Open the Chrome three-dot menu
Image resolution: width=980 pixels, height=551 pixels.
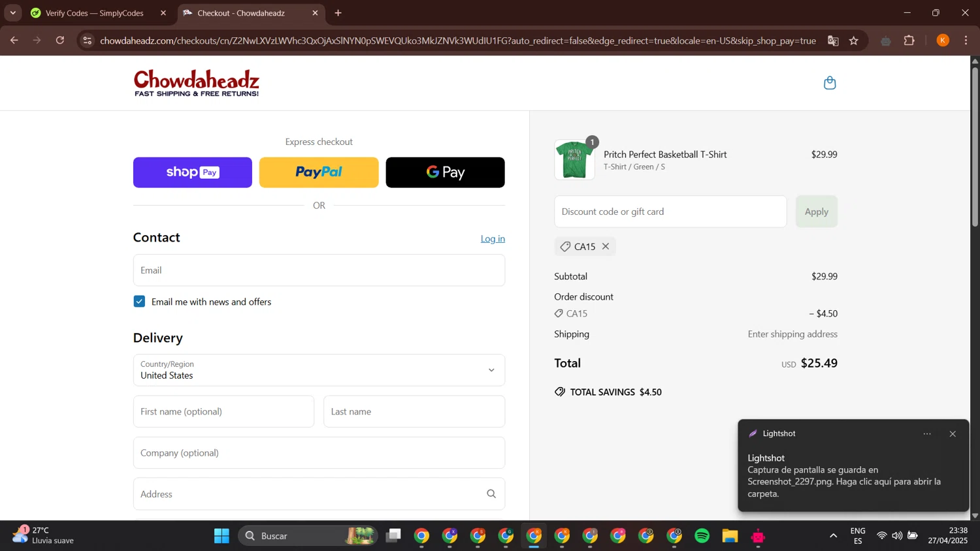pyautogui.click(x=966, y=40)
